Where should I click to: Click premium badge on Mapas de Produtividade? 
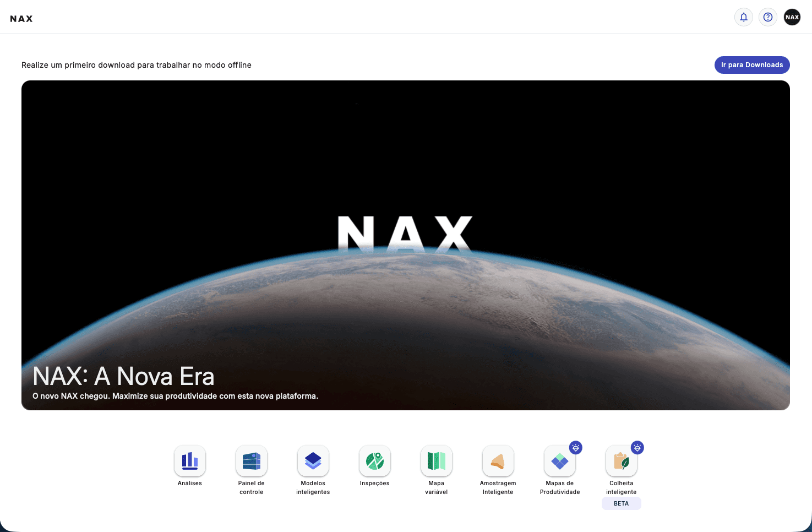click(x=576, y=448)
